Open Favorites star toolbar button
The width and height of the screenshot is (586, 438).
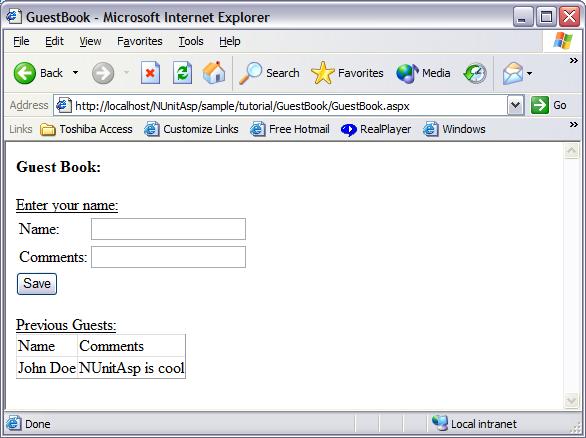point(347,73)
